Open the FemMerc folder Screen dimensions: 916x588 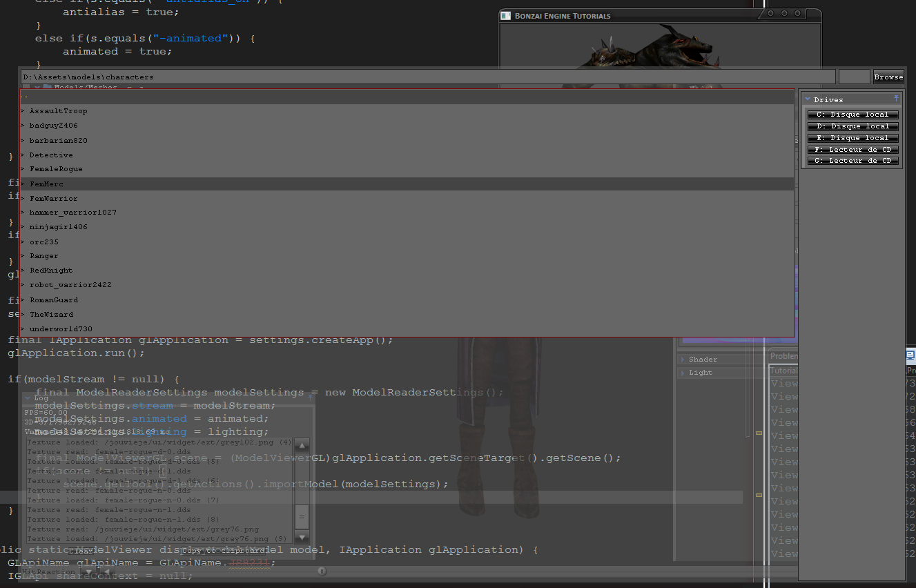(47, 184)
